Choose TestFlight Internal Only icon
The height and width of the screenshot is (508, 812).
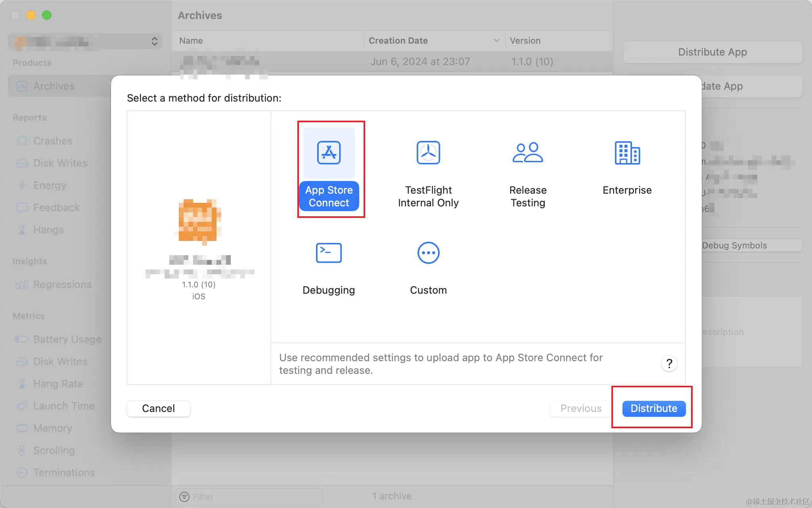coord(428,153)
